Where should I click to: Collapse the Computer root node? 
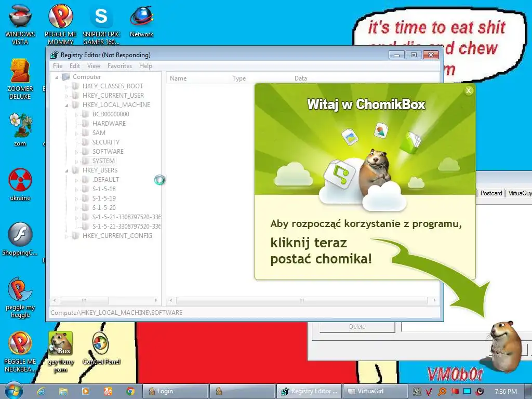coord(57,77)
